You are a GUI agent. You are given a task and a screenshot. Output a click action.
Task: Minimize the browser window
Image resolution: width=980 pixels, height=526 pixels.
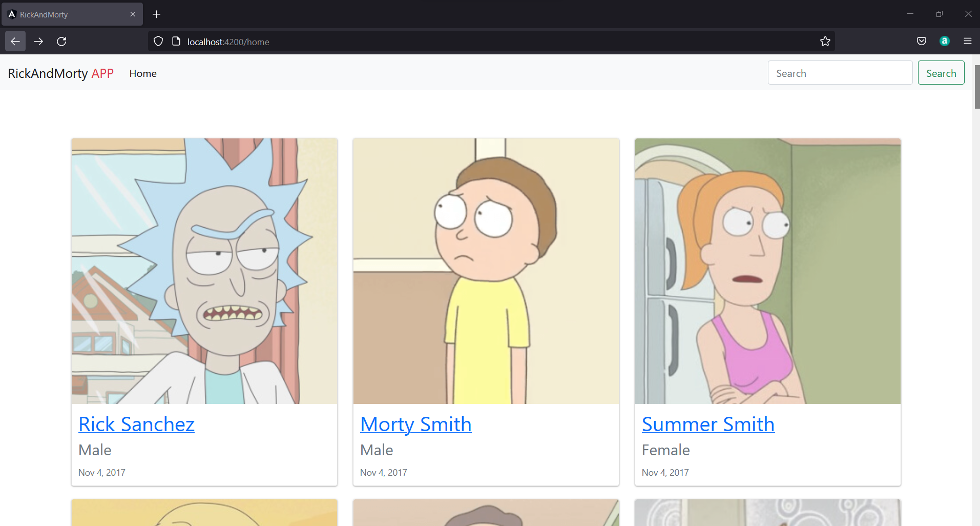[x=910, y=14]
